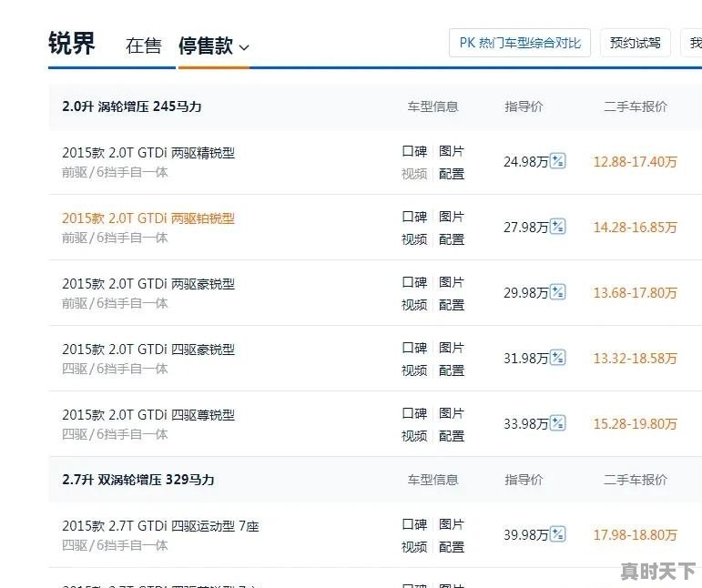The width and height of the screenshot is (702, 588).
Task: View 图片 for 两驱精锐型 row
Action: pos(452,151)
